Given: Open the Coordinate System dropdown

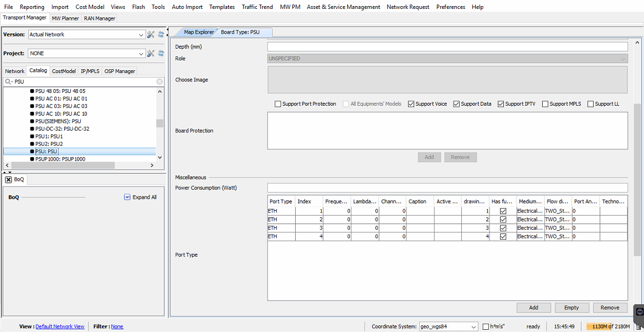Looking at the screenshot, I should 473,326.
